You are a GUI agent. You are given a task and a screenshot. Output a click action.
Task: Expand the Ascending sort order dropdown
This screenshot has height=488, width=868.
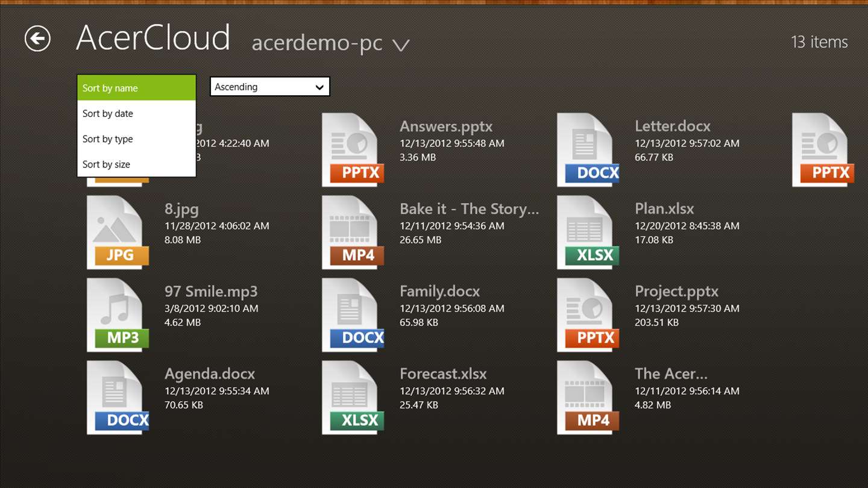[269, 87]
